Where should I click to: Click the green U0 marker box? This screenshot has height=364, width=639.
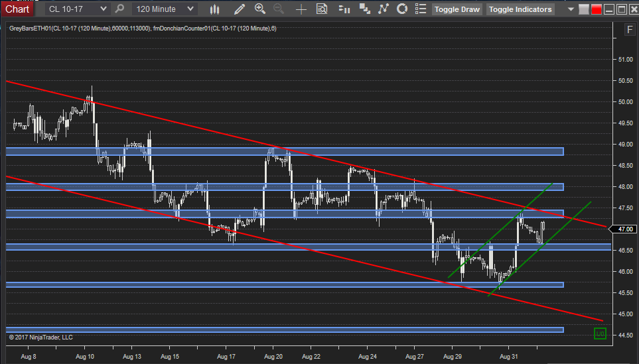coord(600,334)
